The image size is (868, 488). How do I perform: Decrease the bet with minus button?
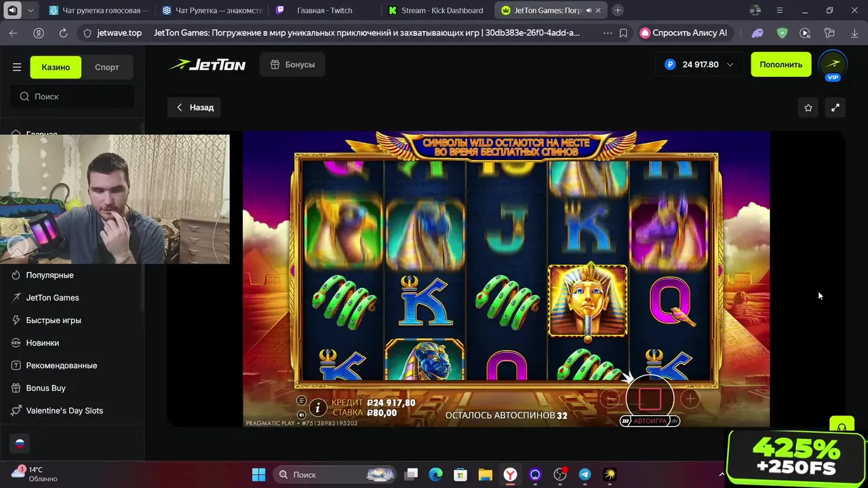(610, 399)
